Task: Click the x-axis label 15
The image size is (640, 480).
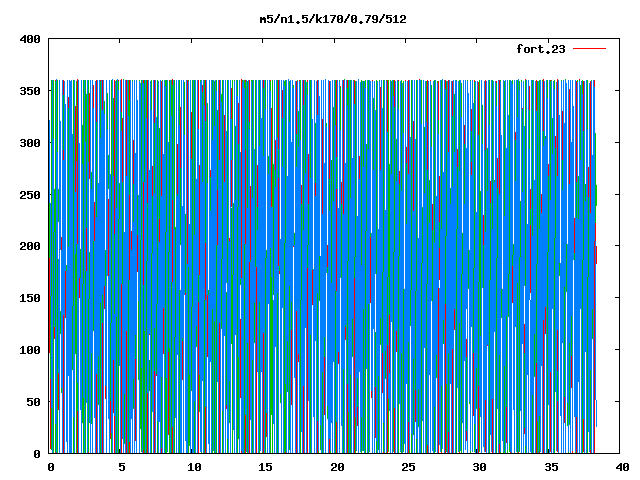Action: click(x=265, y=467)
